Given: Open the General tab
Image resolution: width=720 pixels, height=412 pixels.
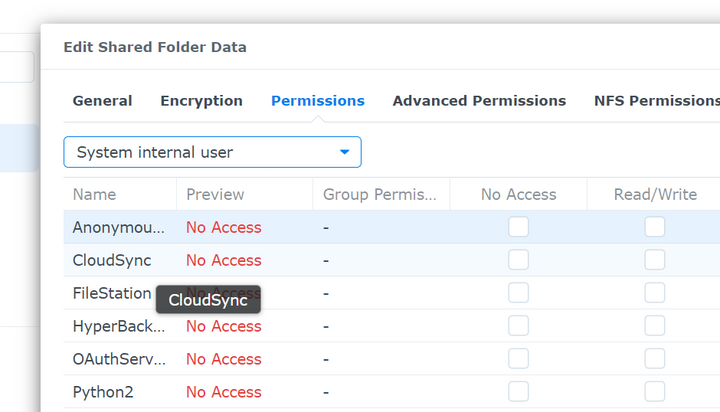Looking at the screenshot, I should click(102, 101).
